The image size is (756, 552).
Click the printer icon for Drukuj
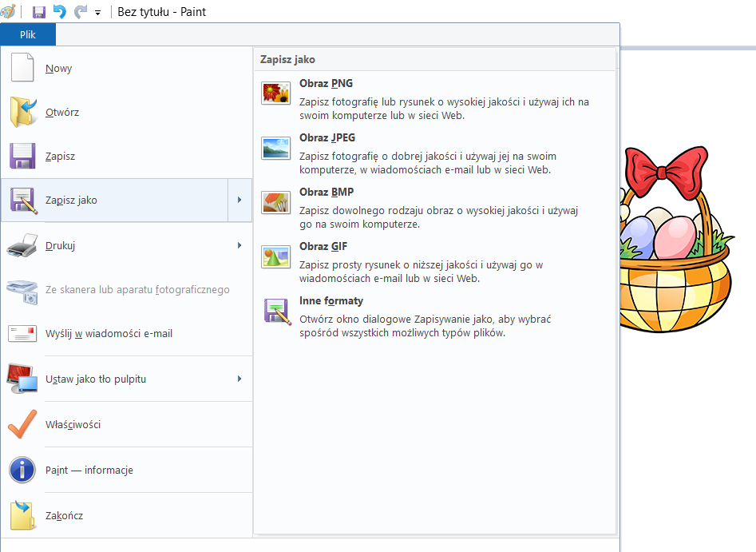22,245
